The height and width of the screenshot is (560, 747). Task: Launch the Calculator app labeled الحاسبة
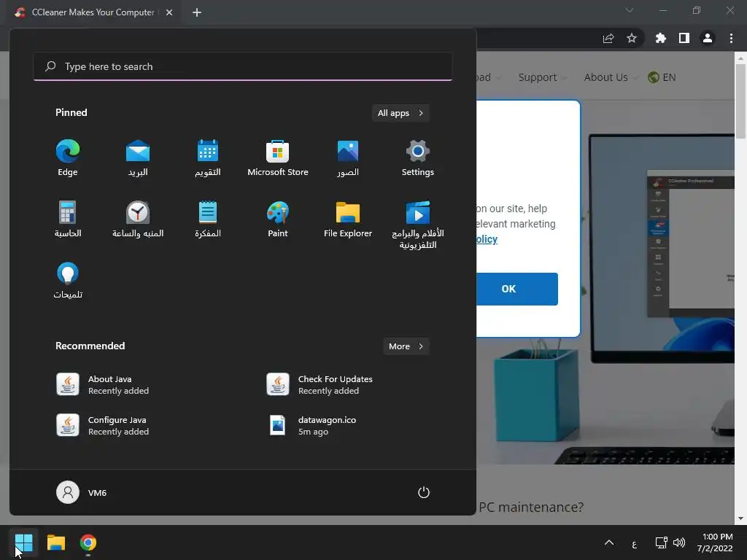68,219
